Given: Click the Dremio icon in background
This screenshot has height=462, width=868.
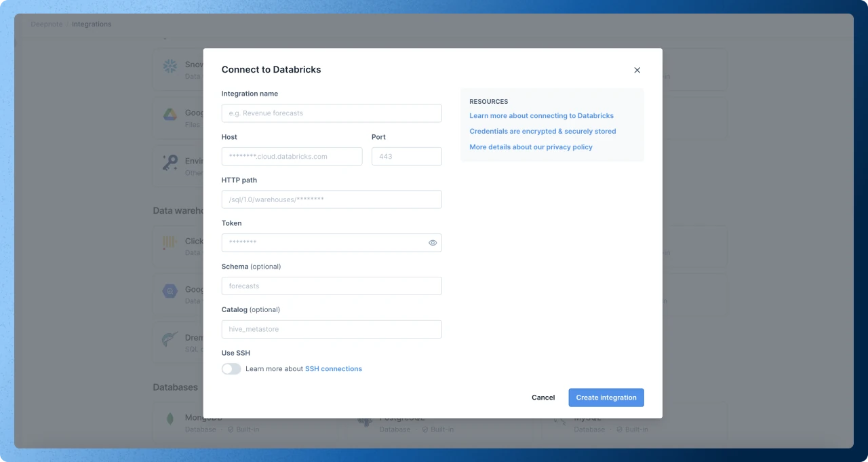Looking at the screenshot, I should click(170, 339).
